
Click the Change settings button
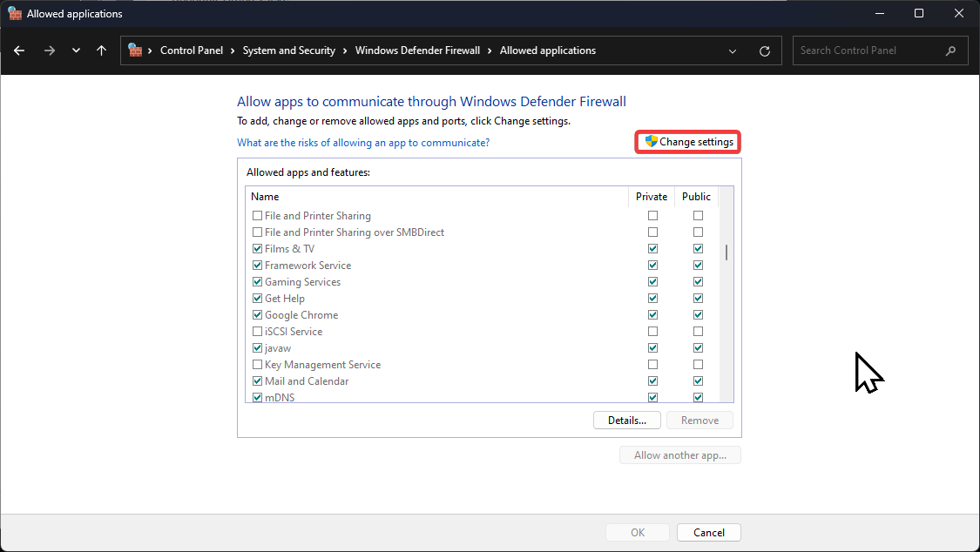point(688,142)
